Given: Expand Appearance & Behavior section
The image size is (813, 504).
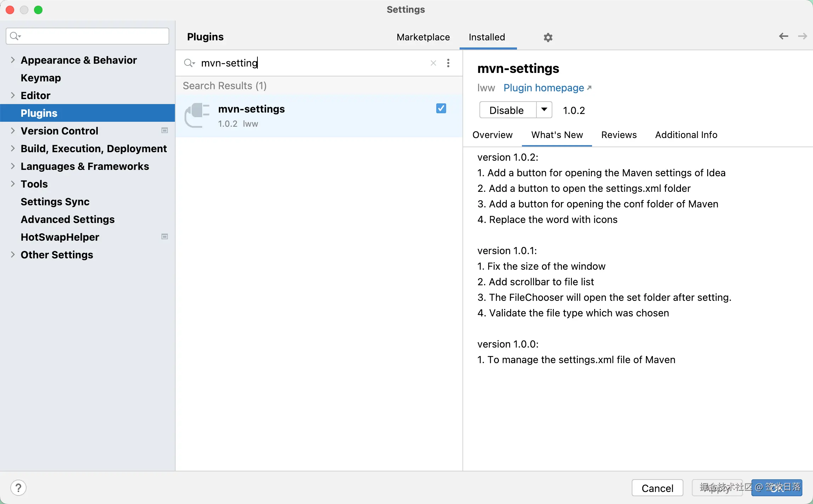Looking at the screenshot, I should tap(13, 60).
